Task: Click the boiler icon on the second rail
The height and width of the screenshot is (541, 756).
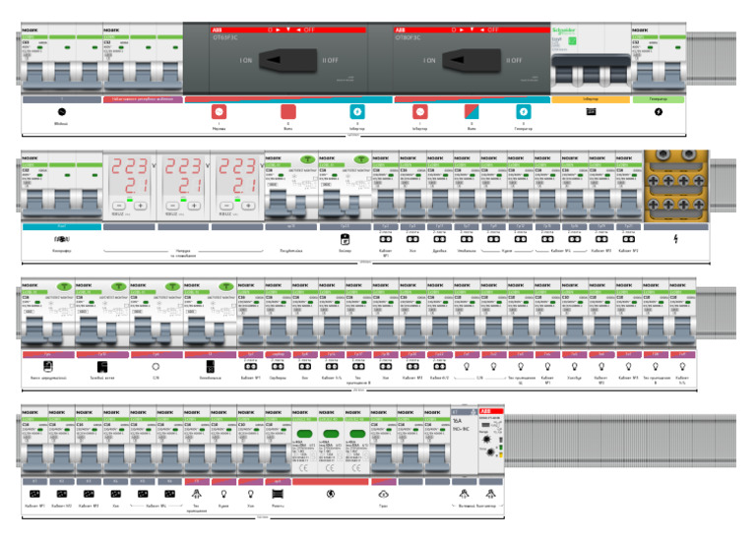Action: pyautogui.click(x=345, y=239)
